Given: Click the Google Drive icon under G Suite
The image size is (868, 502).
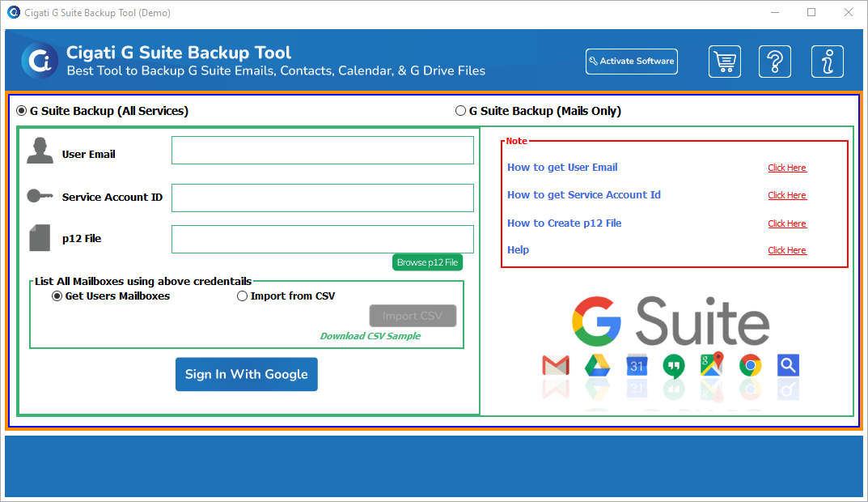Looking at the screenshot, I should click(x=597, y=366).
